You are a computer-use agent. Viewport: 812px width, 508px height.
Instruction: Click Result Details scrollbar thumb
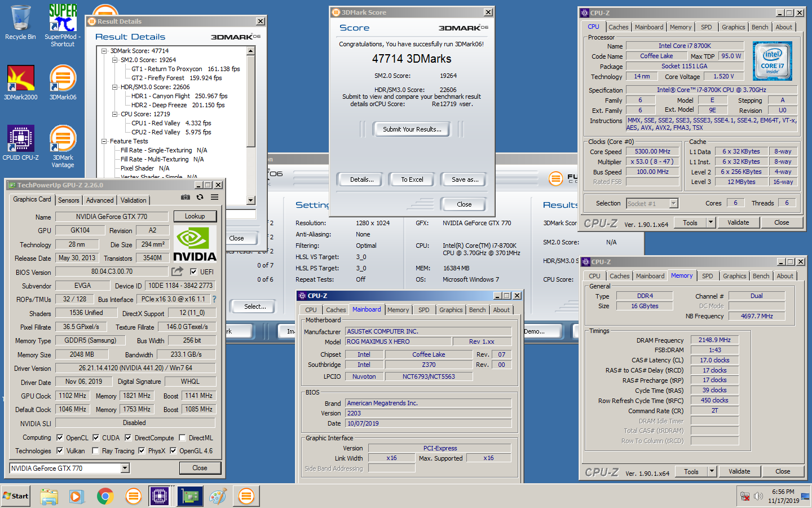click(251, 102)
